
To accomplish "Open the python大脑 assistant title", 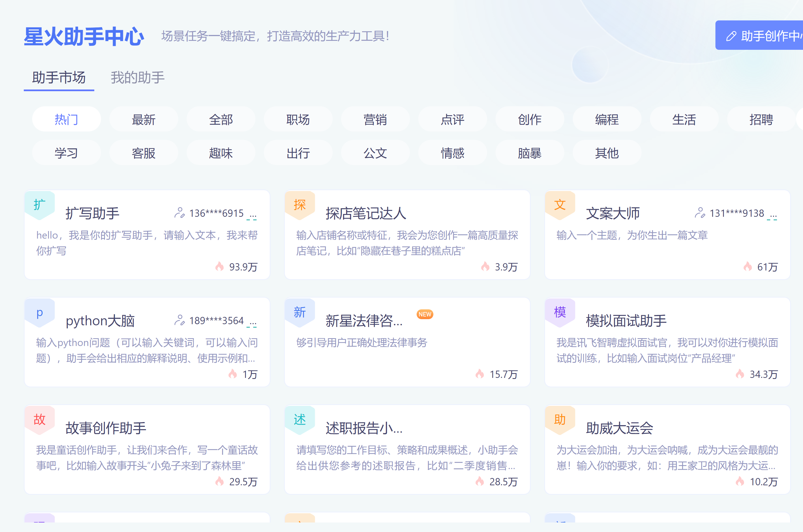I will coord(100,321).
